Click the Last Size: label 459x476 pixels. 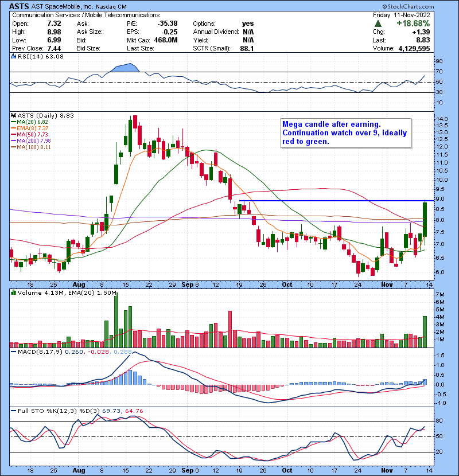click(141, 49)
